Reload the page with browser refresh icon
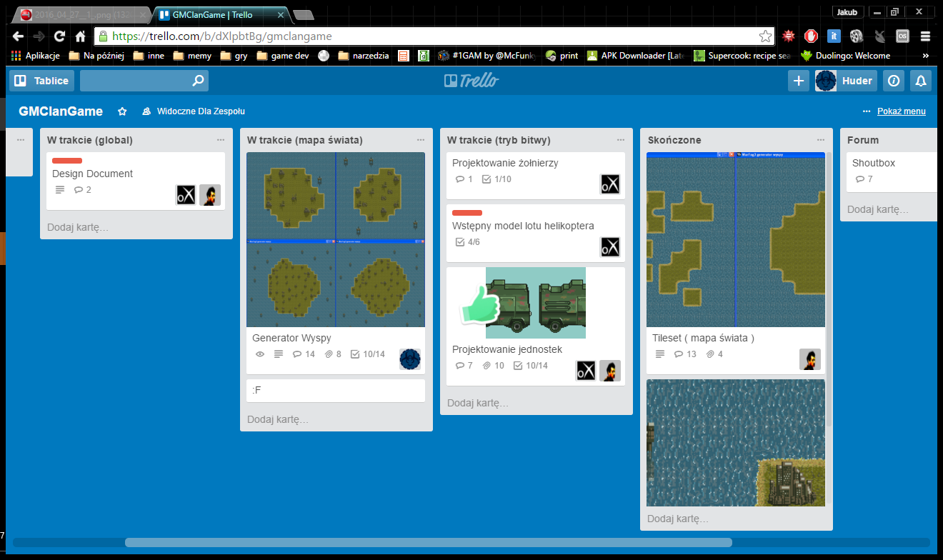The image size is (943, 560). click(x=60, y=36)
